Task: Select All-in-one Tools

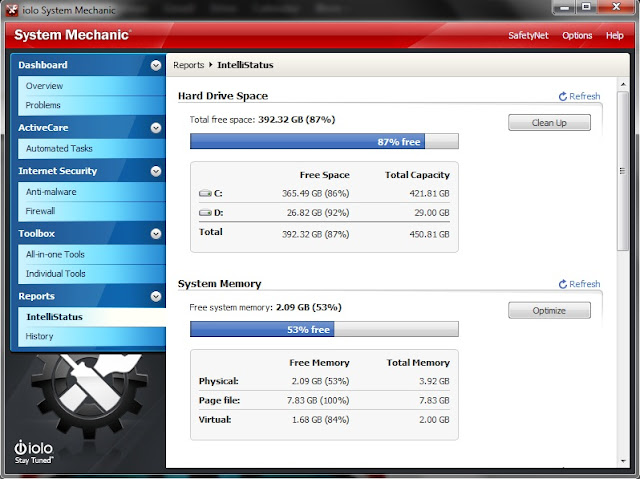Action: pyautogui.click(x=91, y=255)
